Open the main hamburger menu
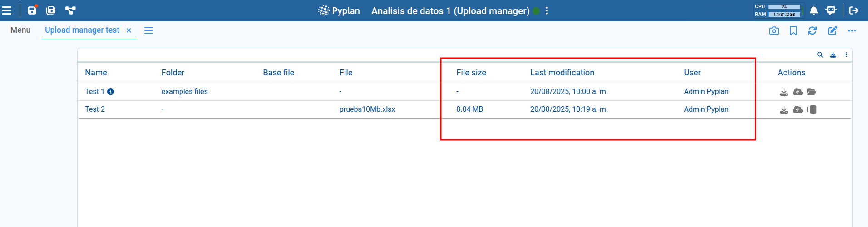The width and height of the screenshot is (868, 227). (x=7, y=10)
